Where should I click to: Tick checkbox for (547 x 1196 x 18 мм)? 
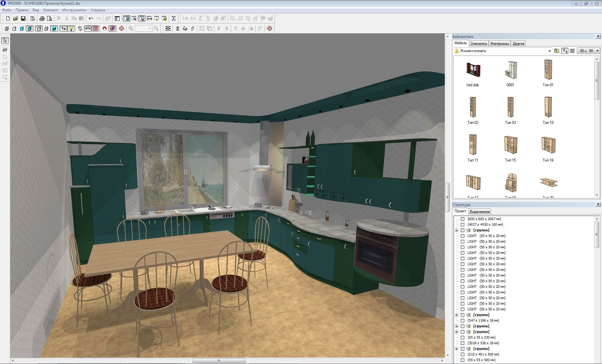462,320
